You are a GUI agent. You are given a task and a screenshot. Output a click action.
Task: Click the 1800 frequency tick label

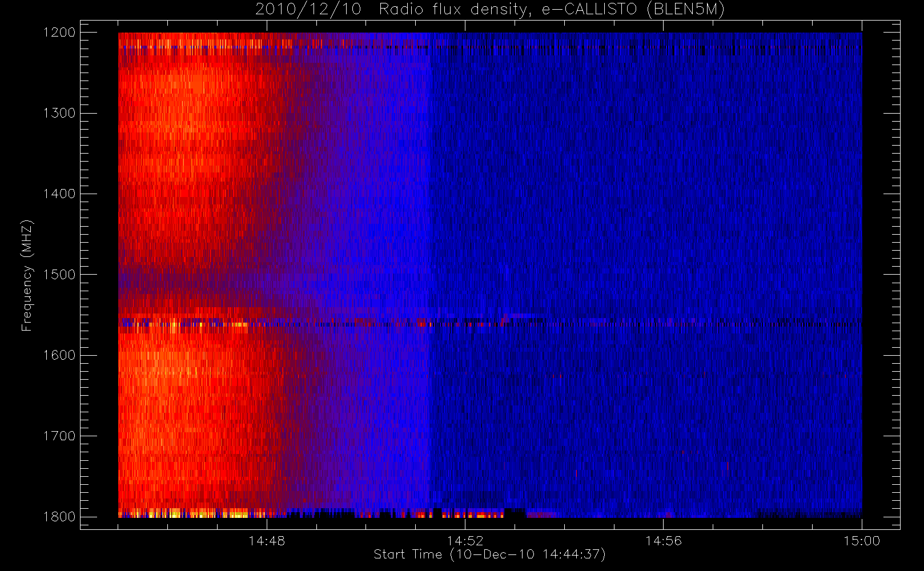pos(59,517)
